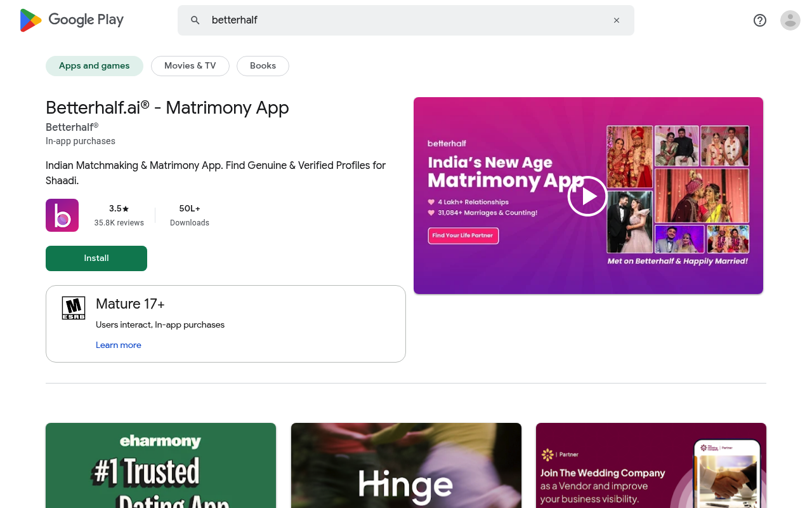The width and height of the screenshot is (812, 508).
Task: Click the Downloads label
Action: [x=190, y=223]
